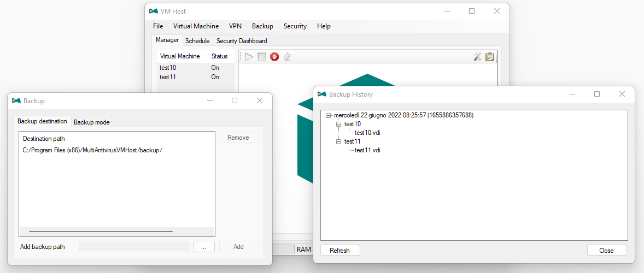The image size is (644, 273).
Task: Close the VM Host window
Action: [x=497, y=11]
